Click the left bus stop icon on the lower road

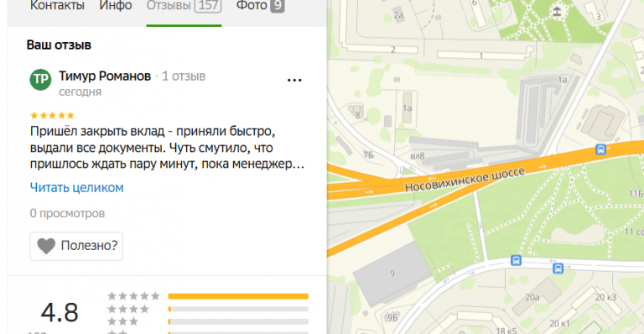(516, 260)
